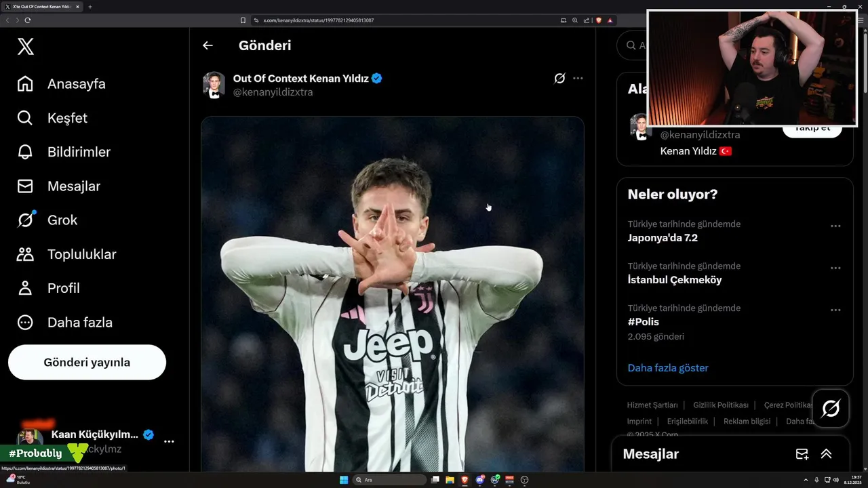This screenshot has width=868, height=488.
Task: Open File Explorer from taskbar
Action: 450,480
